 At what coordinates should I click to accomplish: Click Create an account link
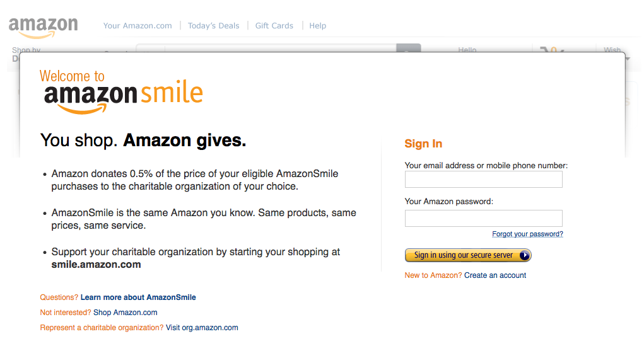(x=495, y=275)
